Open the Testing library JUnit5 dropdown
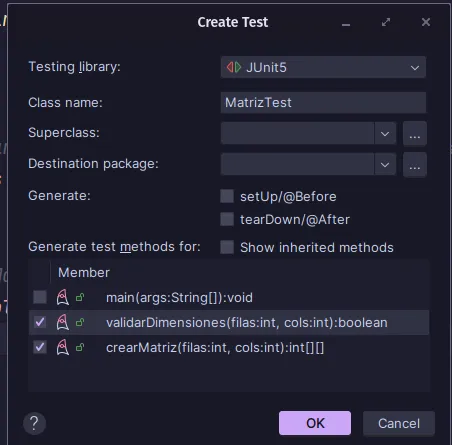Viewport: 452px width, 445px height. (323, 67)
